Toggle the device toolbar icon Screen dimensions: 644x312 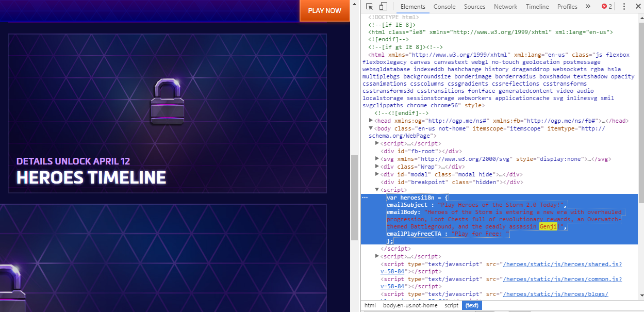point(383,7)
